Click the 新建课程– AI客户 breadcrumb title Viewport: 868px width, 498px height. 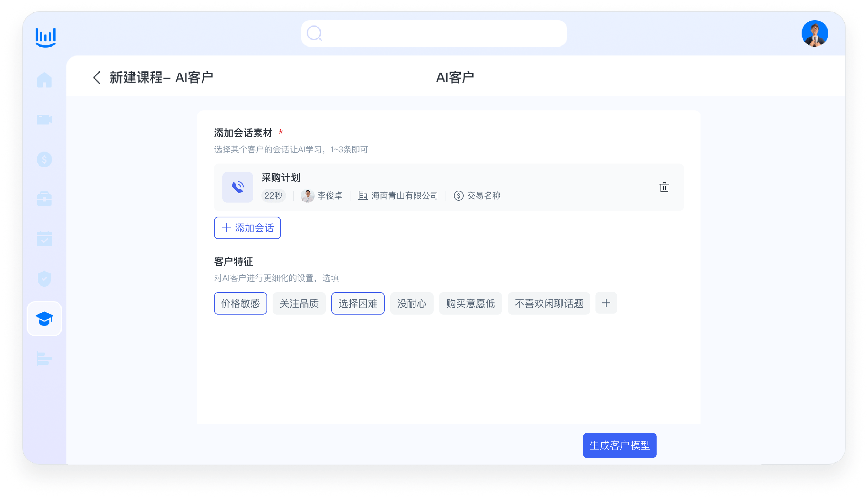pyautogui.click(x=161, y=78)
